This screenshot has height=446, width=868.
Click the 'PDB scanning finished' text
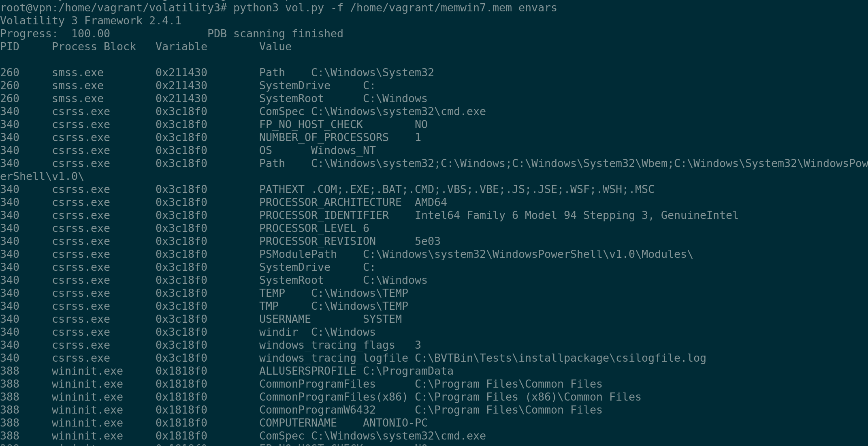point(275,34)
